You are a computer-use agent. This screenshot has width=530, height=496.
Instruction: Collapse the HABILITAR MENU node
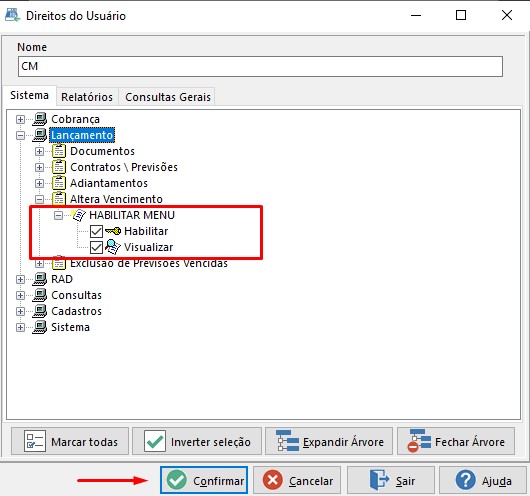(58, 215)
